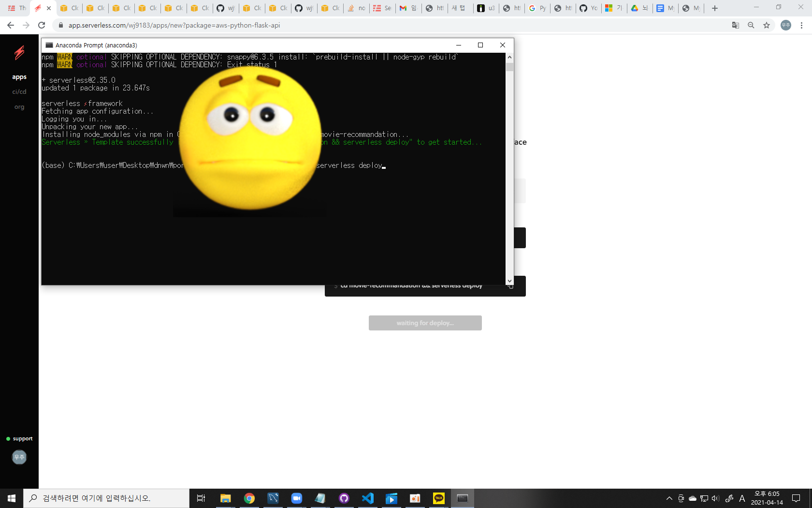Open the apps section in the sidebar
Image resolution: width=812 pixels, height=508 pixels.
click(19, 77)
